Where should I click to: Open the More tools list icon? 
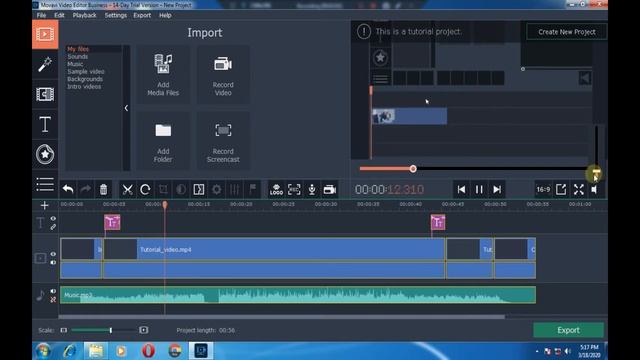coord(45,184)
